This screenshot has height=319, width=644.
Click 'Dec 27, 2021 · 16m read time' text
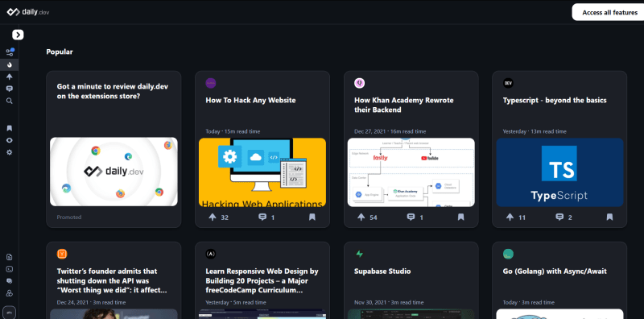[x=390, y=131]
